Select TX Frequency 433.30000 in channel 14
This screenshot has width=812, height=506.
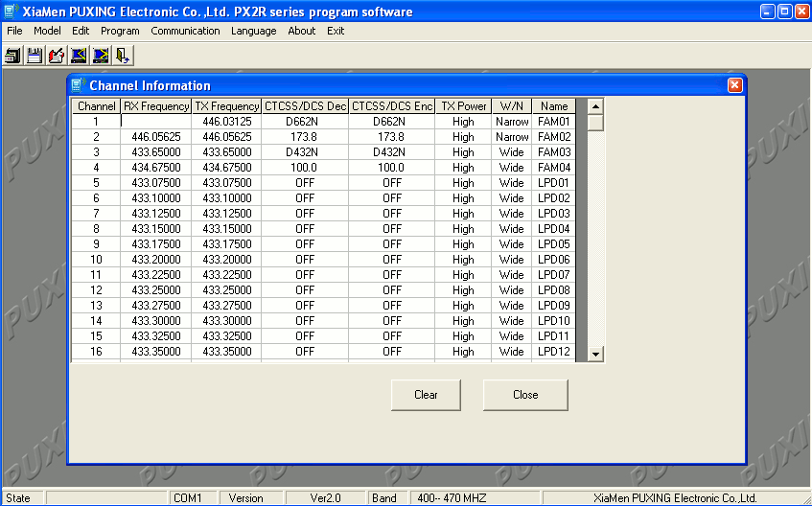pos(227,321)
